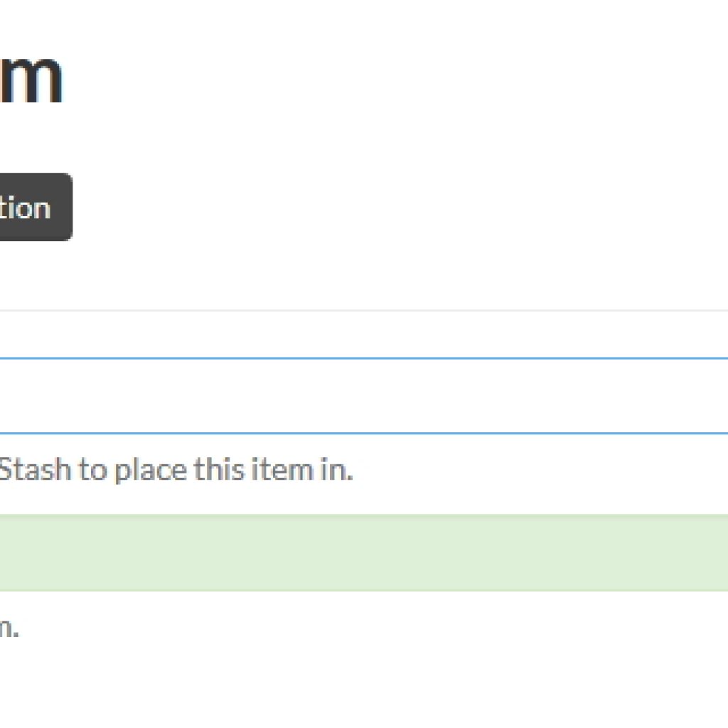Click the gray divider line below the button
Screen dimensions: 728x728
(x=364, y=310)
